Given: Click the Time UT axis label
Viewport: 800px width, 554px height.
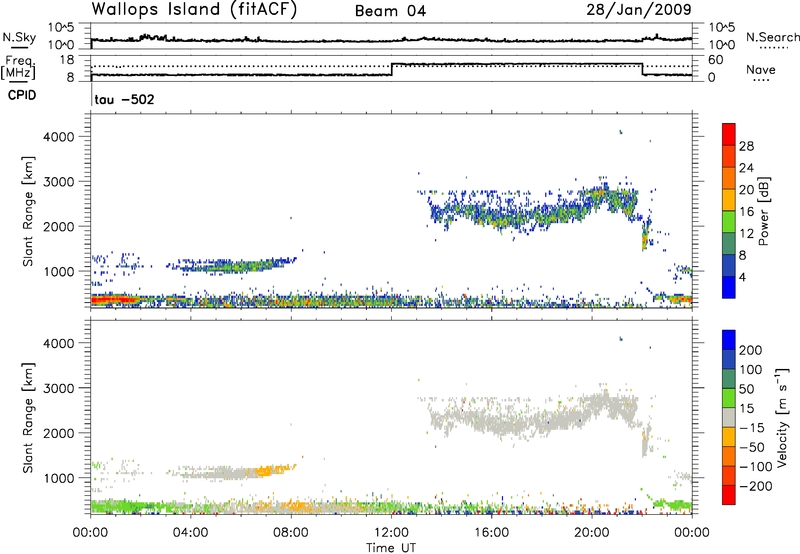Looking at the screenshot, I should 391,548.
